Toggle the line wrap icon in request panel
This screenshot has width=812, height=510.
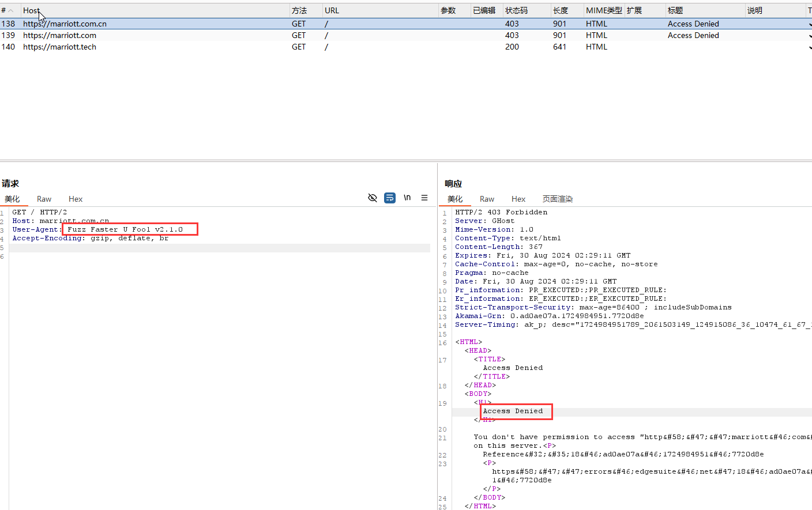point(390,198)
